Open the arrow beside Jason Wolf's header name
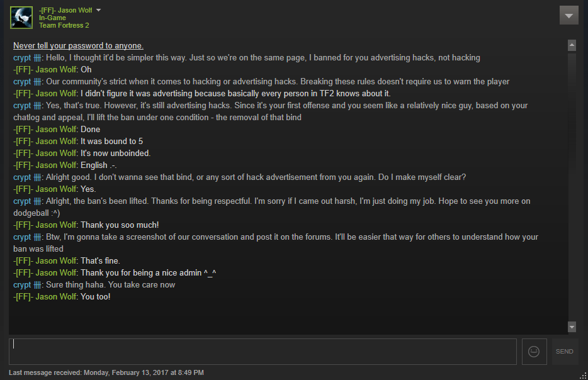The image size is (588, 380). (98, 10)
